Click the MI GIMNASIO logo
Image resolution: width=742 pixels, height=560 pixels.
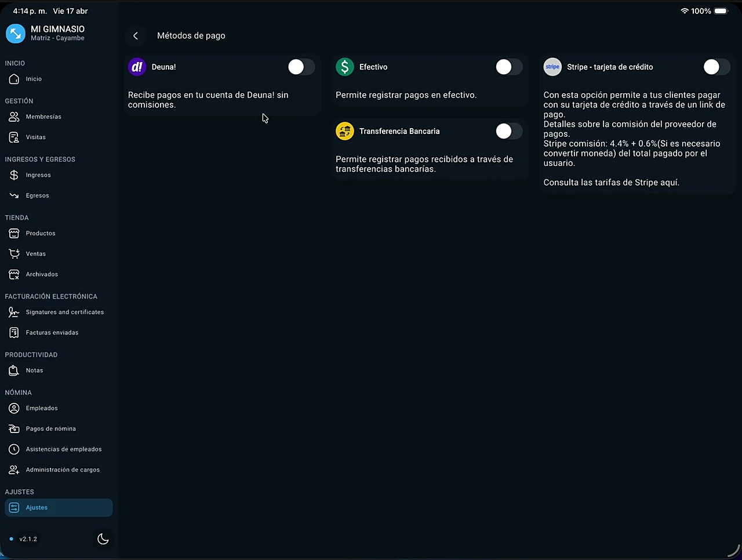coord(15,33)
